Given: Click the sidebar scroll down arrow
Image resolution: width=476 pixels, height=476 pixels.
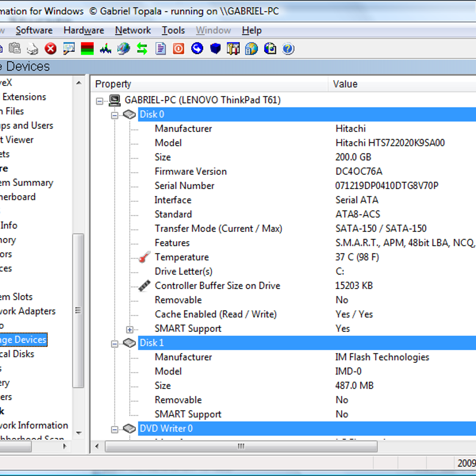Looking at the screenshot, I should click(79, 433).
